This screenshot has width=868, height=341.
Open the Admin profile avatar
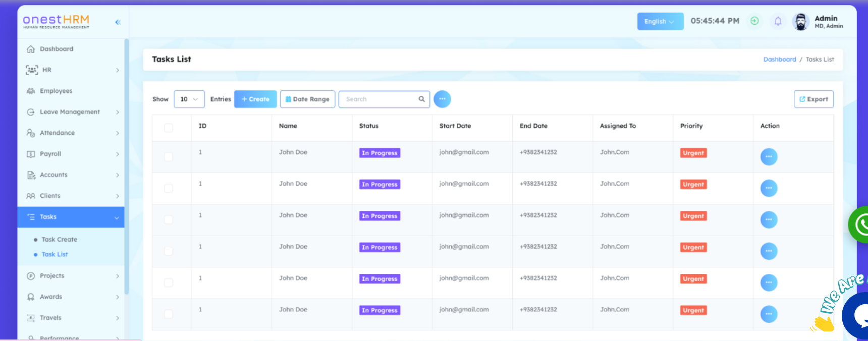click(801, 22)
